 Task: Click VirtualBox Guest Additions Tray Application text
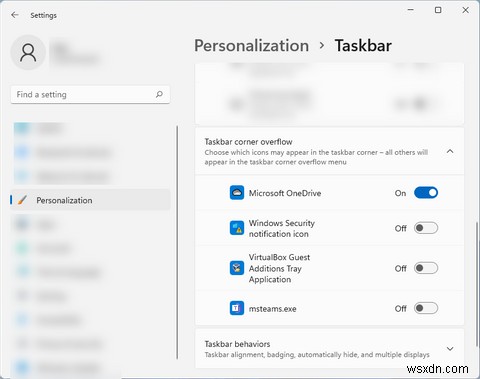click(279, 268)
